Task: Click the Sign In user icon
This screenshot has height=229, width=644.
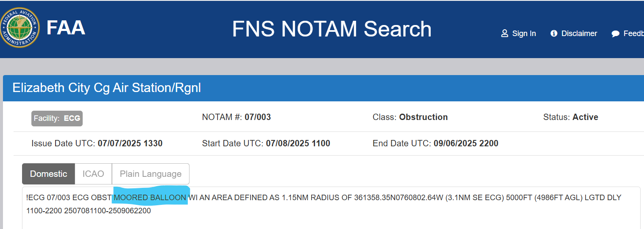Action: pos(505,34)
